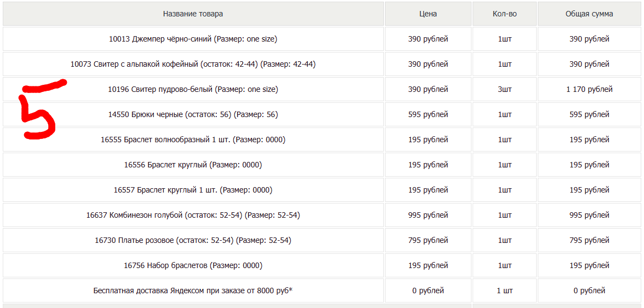
Task: Click the 1 170 рублей total cell
Action: [x=589, y=89]
